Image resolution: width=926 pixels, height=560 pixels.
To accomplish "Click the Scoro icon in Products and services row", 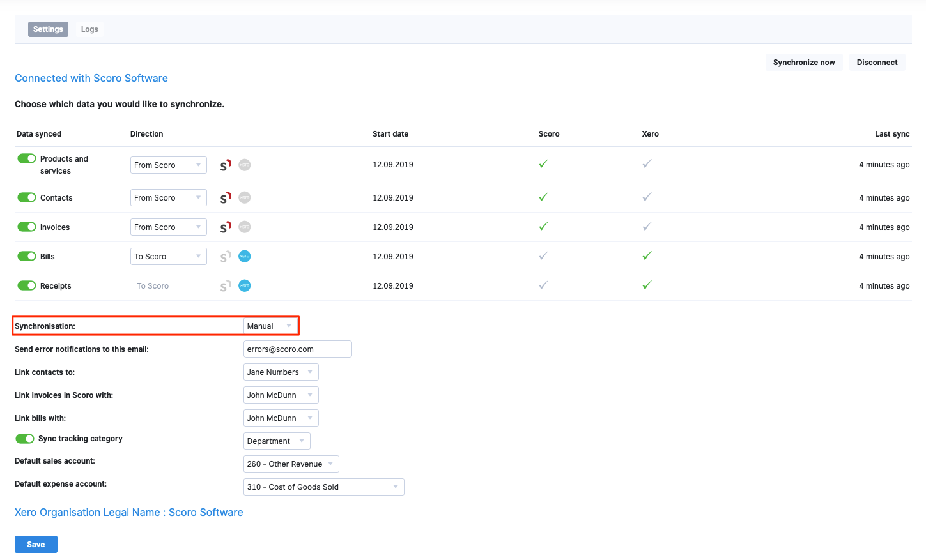I will [x=226, y=165].
